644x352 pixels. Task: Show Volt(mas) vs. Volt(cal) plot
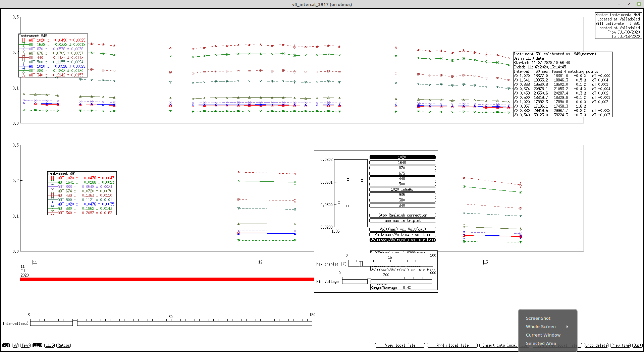click(402, 229)
